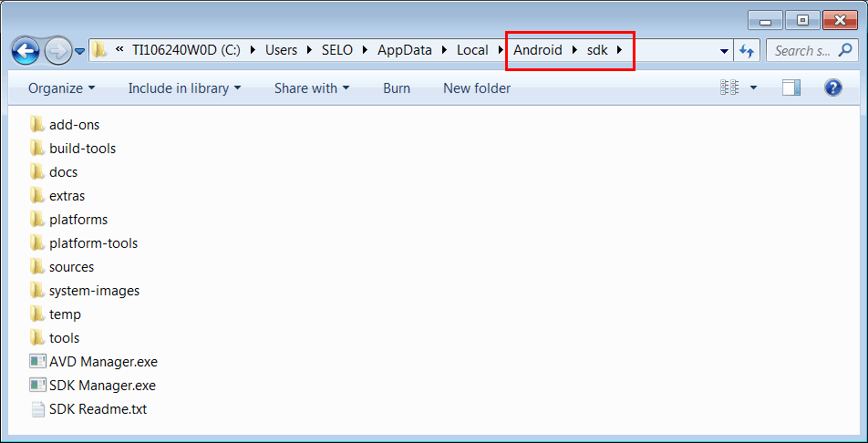Select the sdk breadcrumb segment
The height and width of the screenshot is (443, 868).
(597, 50)
